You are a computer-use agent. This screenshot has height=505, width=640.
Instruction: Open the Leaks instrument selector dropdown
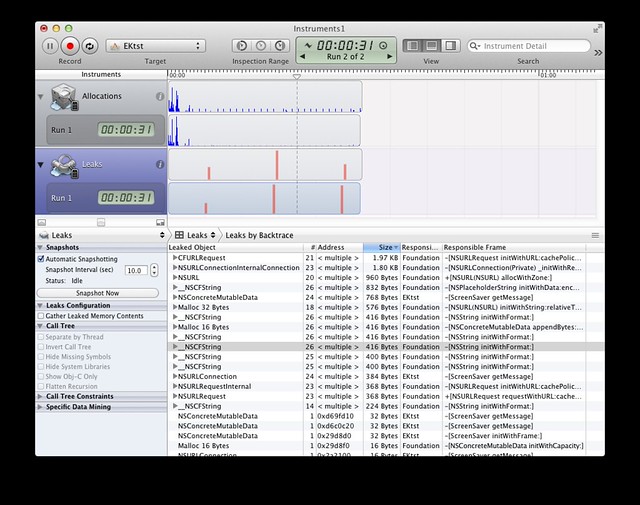101,235
